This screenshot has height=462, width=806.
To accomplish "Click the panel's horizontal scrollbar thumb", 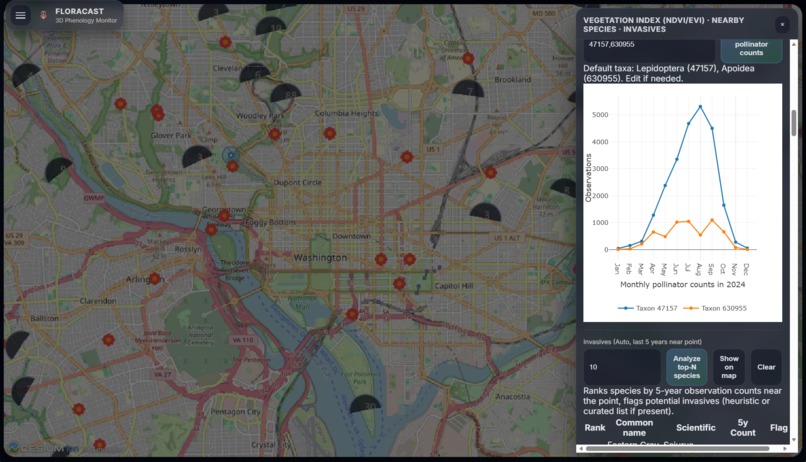I will (677, 449).
